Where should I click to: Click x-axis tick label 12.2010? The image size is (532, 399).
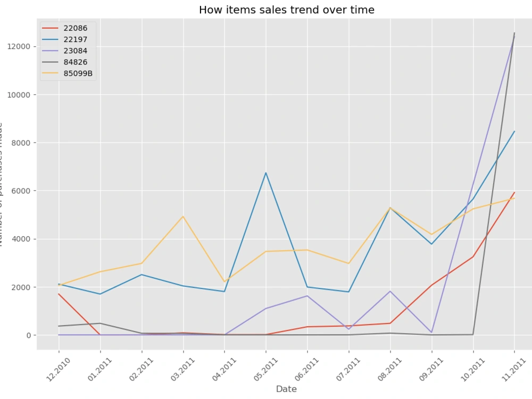pyautogui.click(x=58, y=370)
